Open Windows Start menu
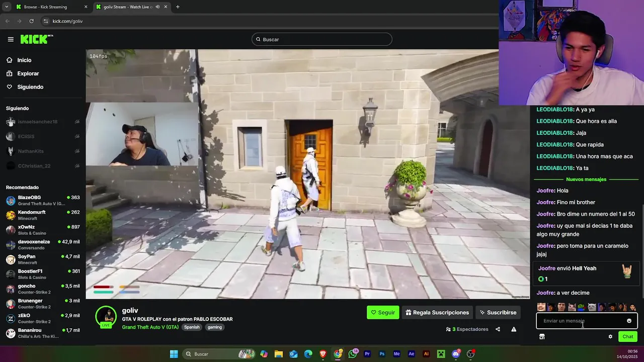The height and width of the screenshot is (362, 644). tap(174, 354)
